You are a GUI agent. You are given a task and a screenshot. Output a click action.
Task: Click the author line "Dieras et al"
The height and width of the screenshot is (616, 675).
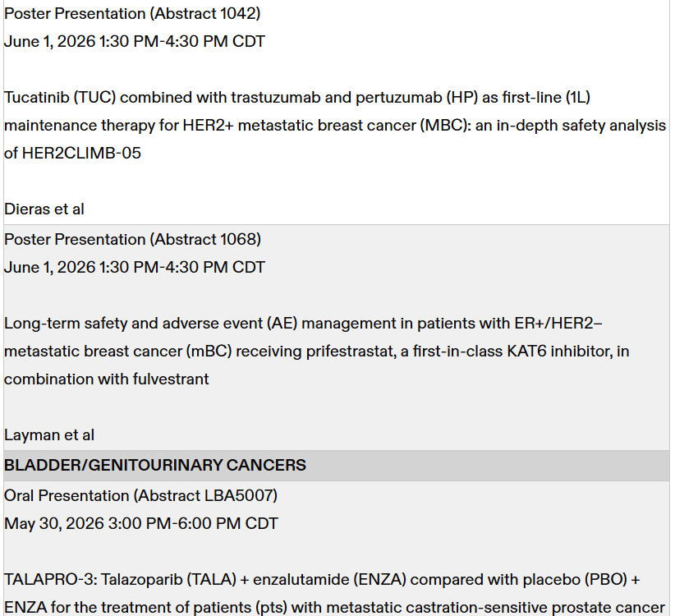pos(44,209)
